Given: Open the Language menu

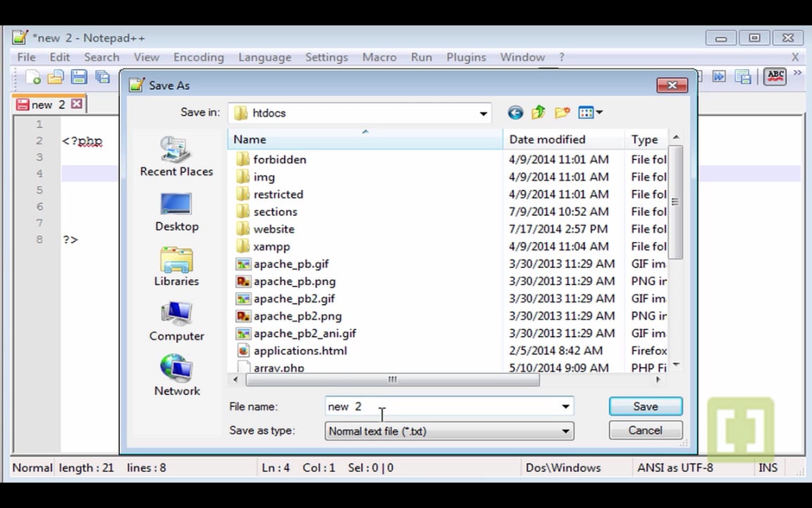Looking at the screenshot, I should pyautogui.click(x=264, y=57).
